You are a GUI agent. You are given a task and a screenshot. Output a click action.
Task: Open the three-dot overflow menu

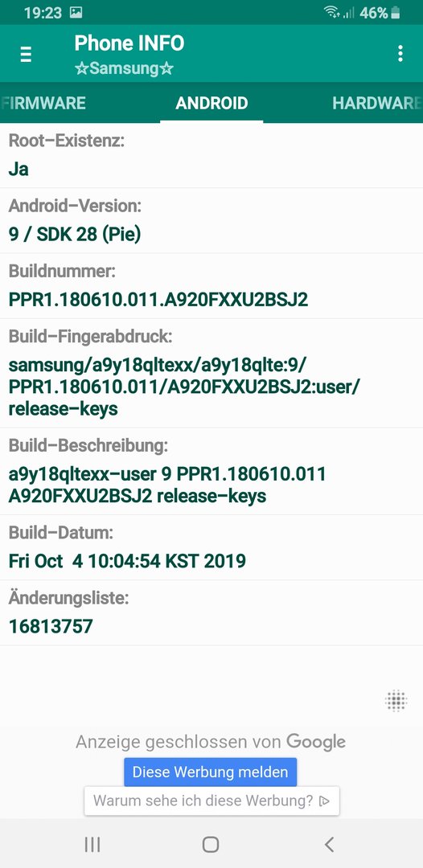click(400, 54)
